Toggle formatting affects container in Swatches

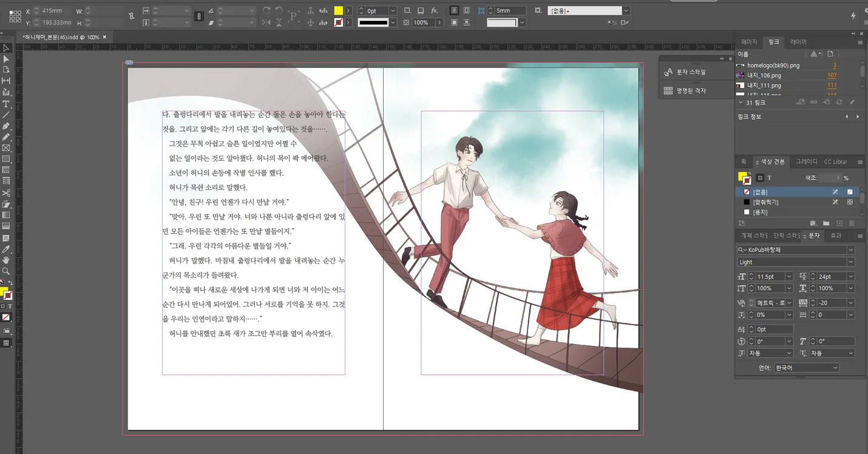point(760,178)
